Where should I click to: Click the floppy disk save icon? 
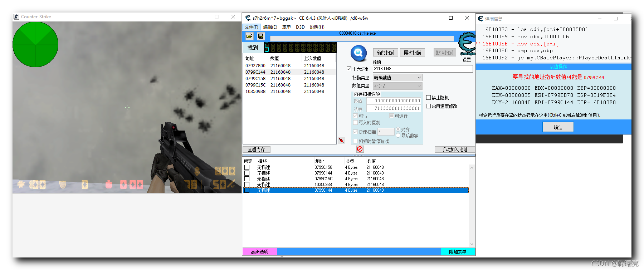pos(261,36)
